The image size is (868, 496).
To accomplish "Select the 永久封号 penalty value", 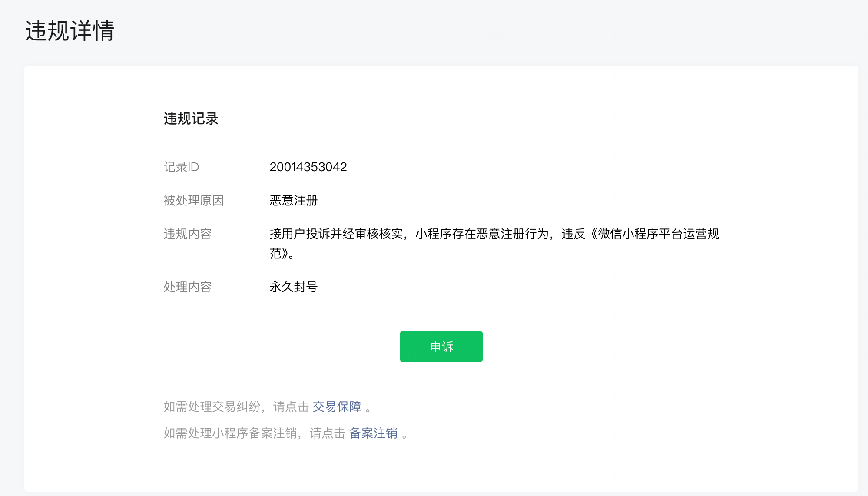I will click(x=293, y=287).
